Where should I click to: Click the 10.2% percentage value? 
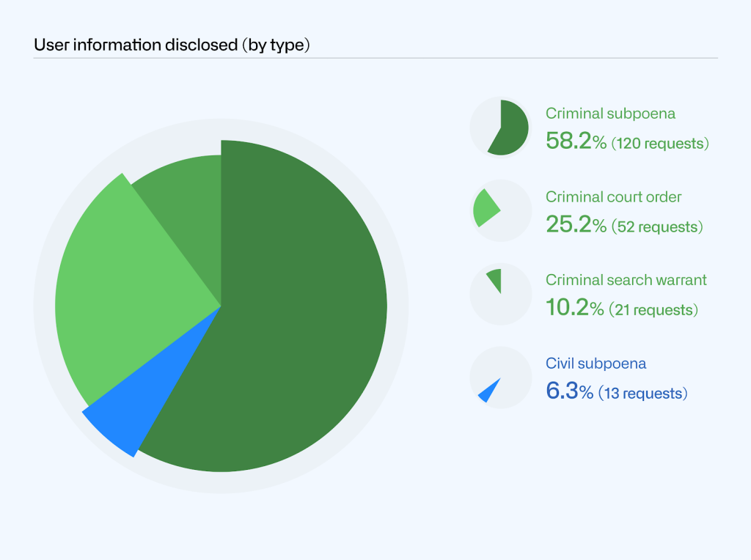click(574, 308)
